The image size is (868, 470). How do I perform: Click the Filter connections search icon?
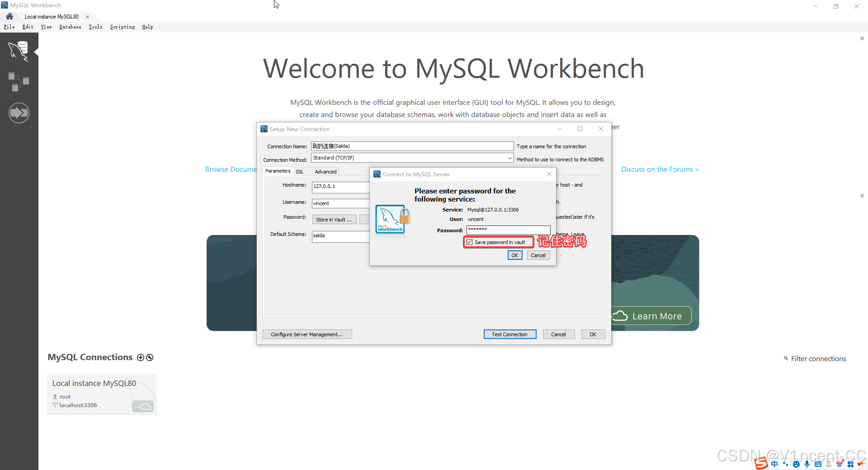tap(786, 358)
